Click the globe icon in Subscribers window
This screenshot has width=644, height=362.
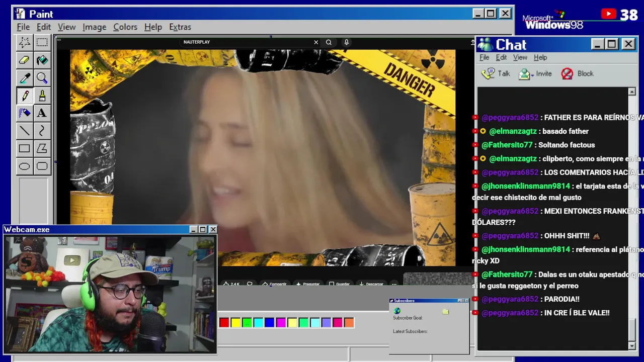click(x=397, y=311)
